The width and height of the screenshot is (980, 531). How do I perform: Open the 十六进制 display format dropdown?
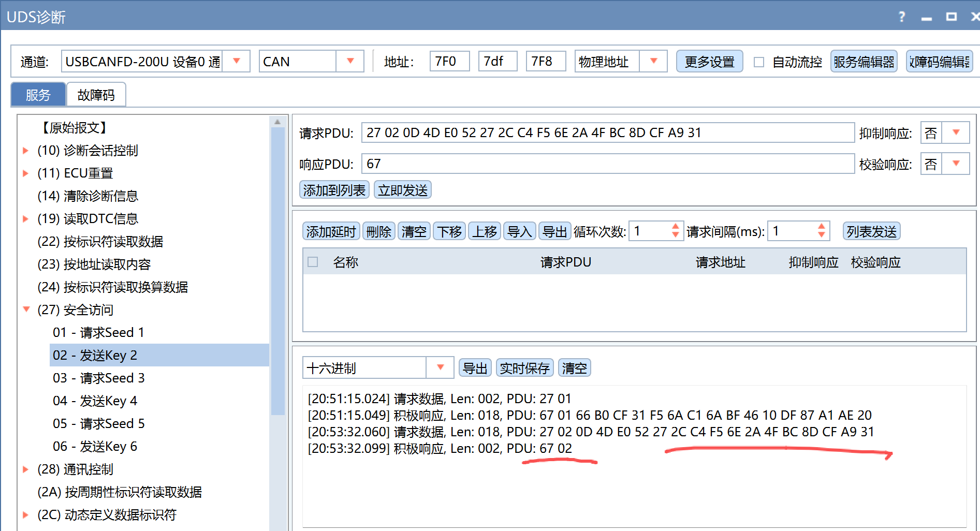[x=440, y=367]
